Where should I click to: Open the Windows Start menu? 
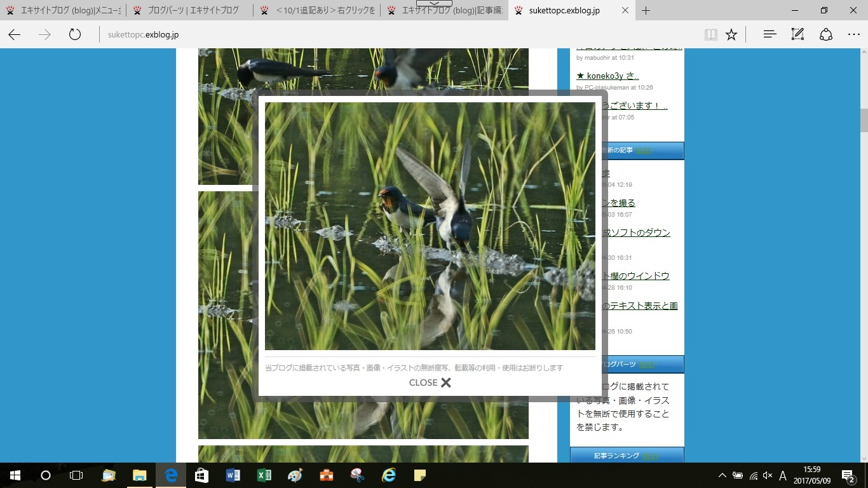coord(15,475)
